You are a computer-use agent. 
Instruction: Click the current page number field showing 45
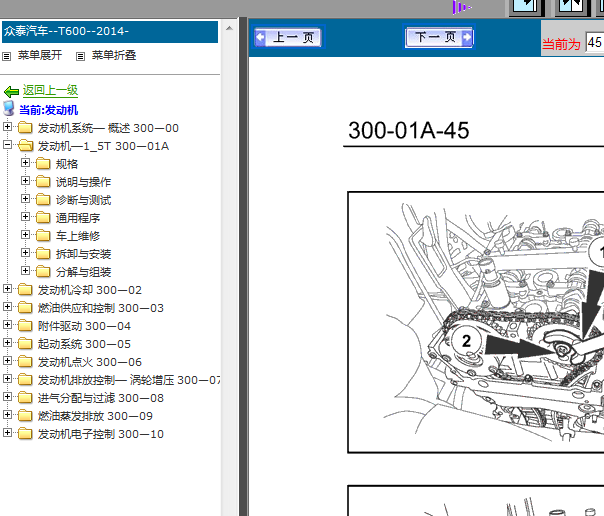[594, 42]
